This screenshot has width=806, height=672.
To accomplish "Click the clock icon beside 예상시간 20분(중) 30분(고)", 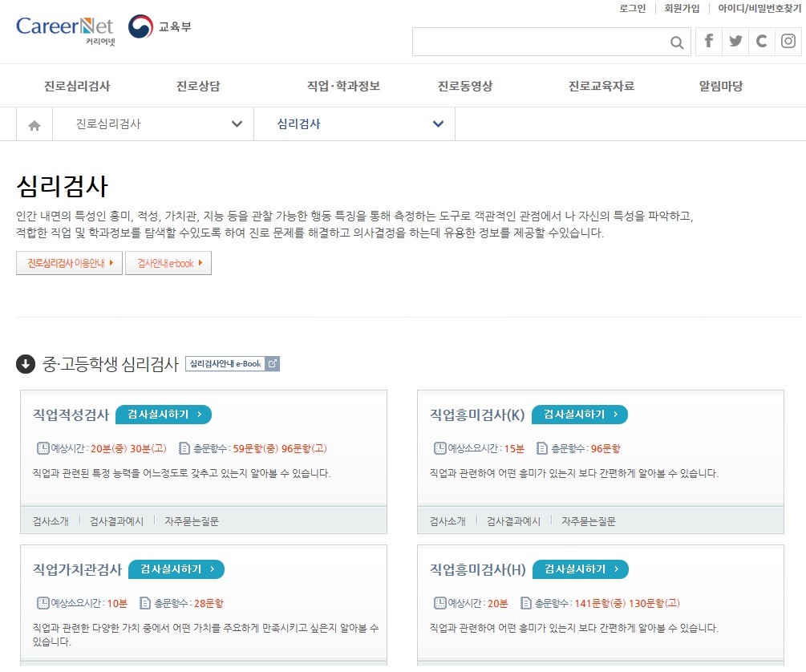I will click(43, 448).
